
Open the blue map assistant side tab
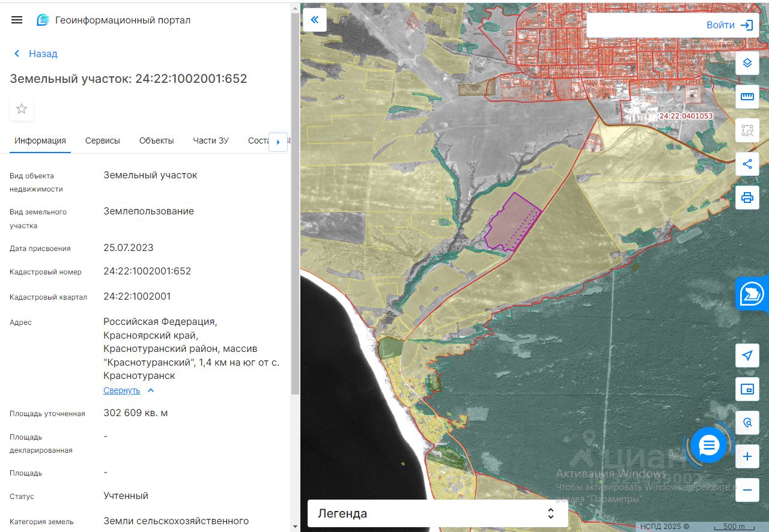(752, 294)
